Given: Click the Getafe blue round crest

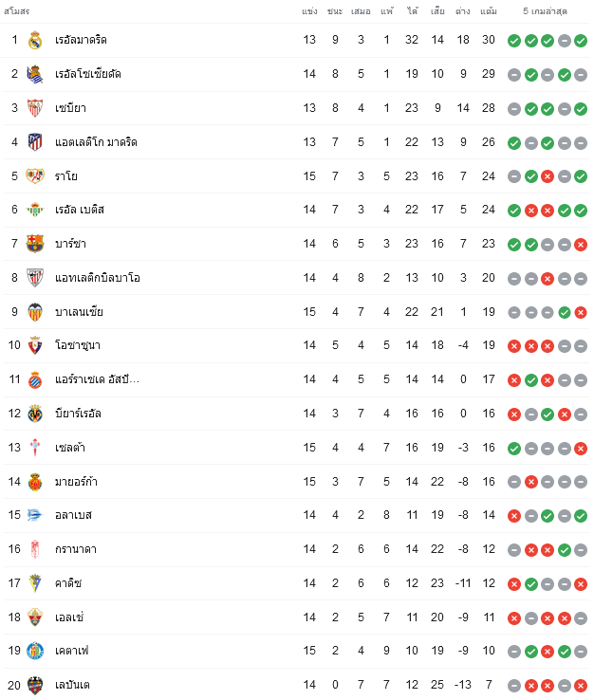Looking at the screenshot, I should click(35, 651).
